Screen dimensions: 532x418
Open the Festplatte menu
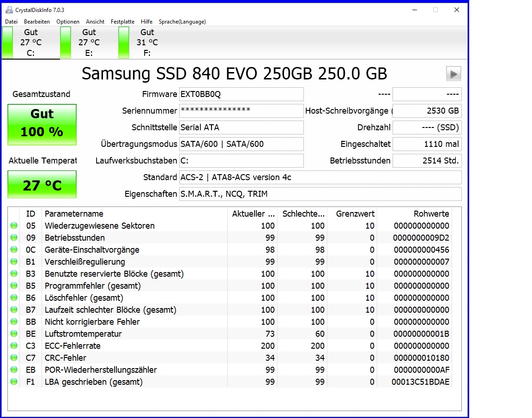[122, 22]
